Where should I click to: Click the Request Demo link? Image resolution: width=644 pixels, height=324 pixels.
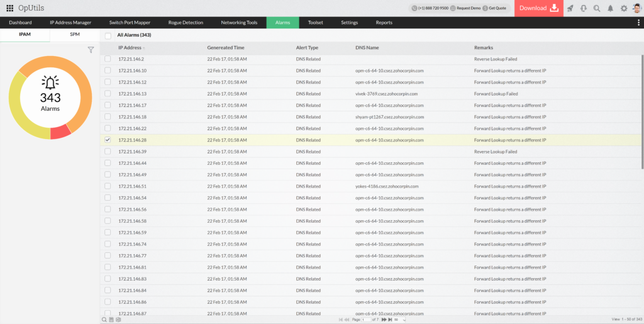469,8
